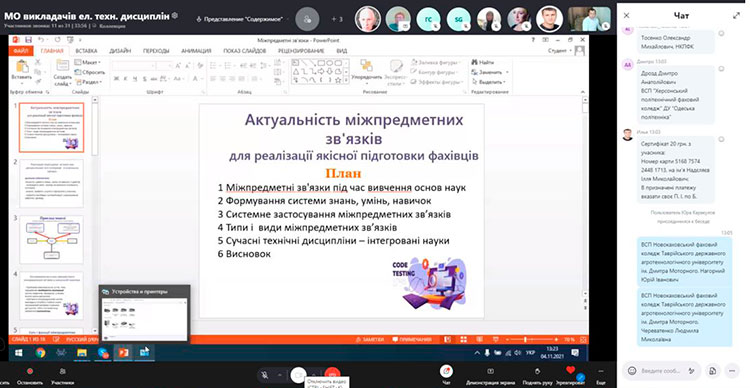Raise hand with Поднять руку

(538, 376)
